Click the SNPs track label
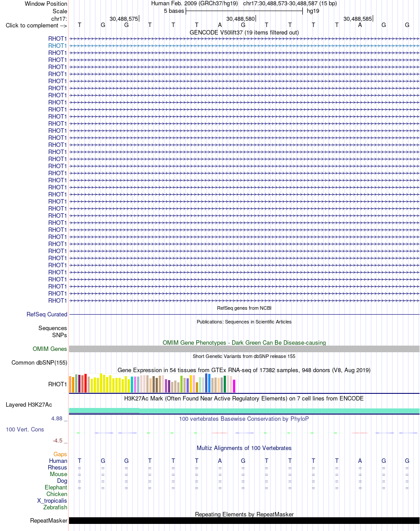 coord(60,335)
